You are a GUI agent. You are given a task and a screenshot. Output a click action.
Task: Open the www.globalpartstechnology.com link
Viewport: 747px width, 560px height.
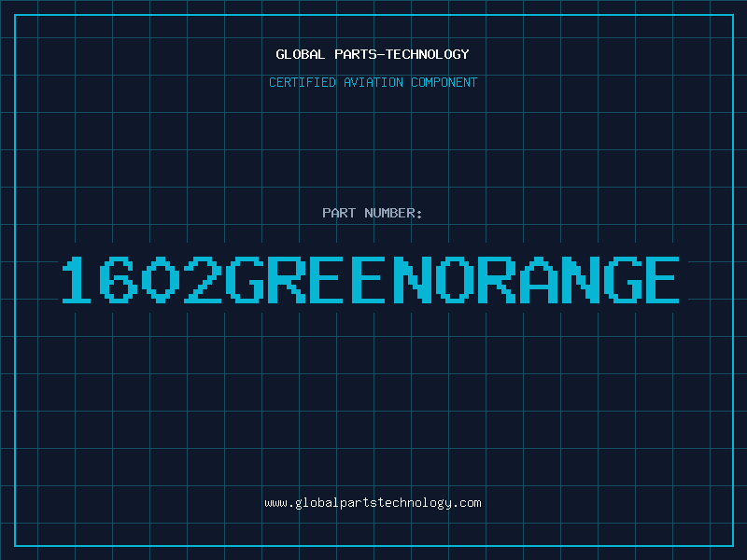pyautogui.click(x=373, y=503)
